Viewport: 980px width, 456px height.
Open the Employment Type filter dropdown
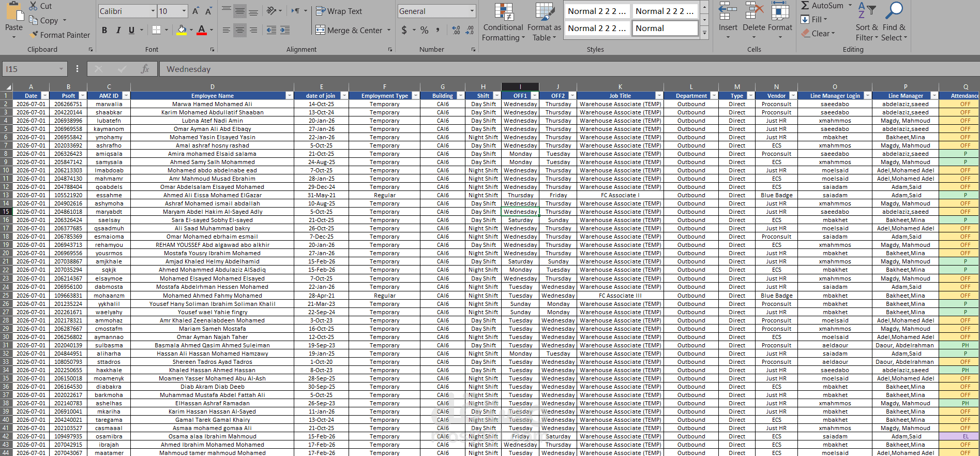[416, 96]
